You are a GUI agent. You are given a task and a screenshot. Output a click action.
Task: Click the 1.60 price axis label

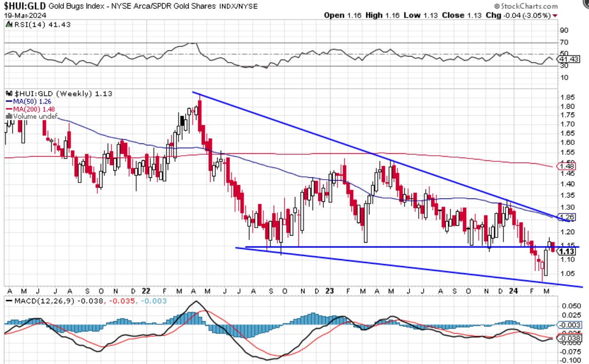coord(566,142)
